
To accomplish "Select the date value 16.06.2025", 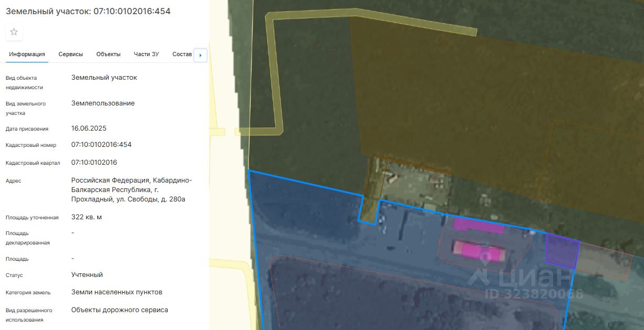I will [89, 128].
